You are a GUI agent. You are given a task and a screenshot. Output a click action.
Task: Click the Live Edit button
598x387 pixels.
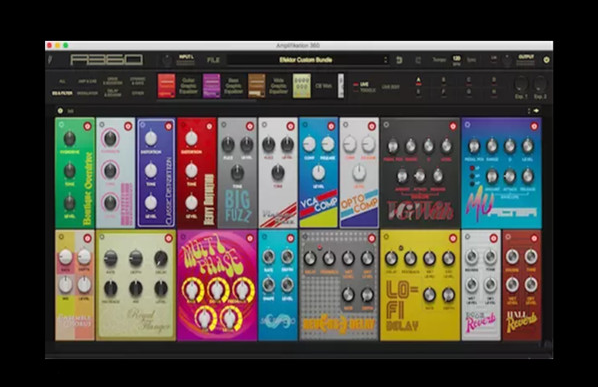[x=391, y=87]
